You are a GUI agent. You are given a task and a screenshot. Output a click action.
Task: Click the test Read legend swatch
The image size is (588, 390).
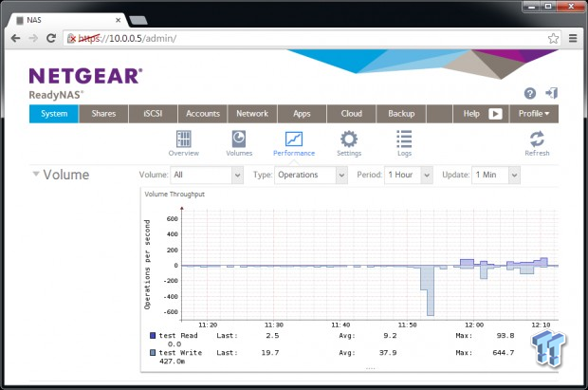(153, 336)
